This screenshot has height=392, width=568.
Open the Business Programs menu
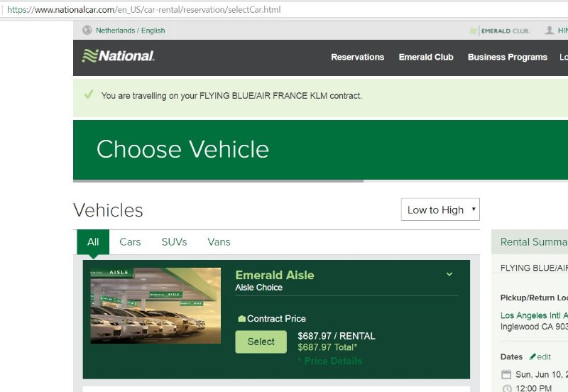click(507, 58)
